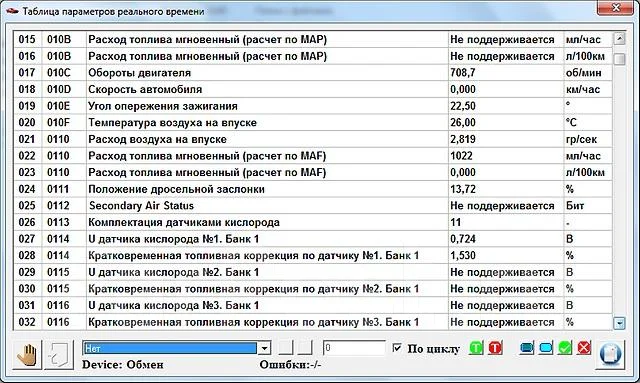Click the hand stop icon button
Screen dimensions: 640x383
point(27,355)
